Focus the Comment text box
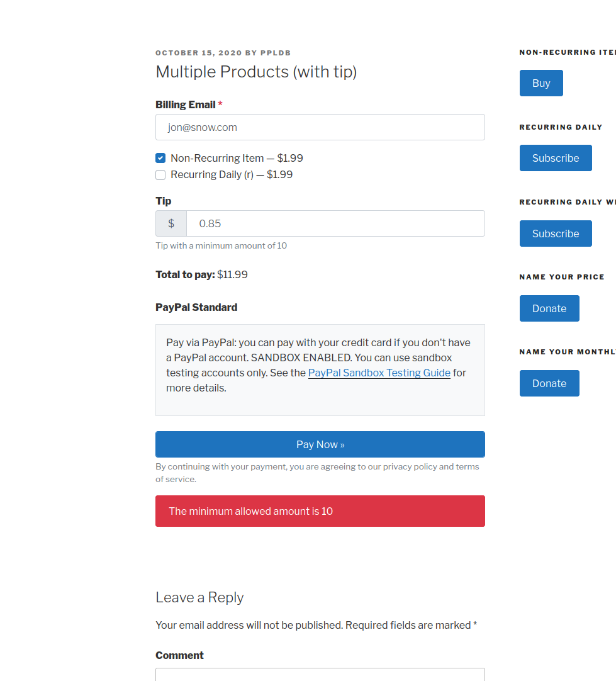 point(320,677)
